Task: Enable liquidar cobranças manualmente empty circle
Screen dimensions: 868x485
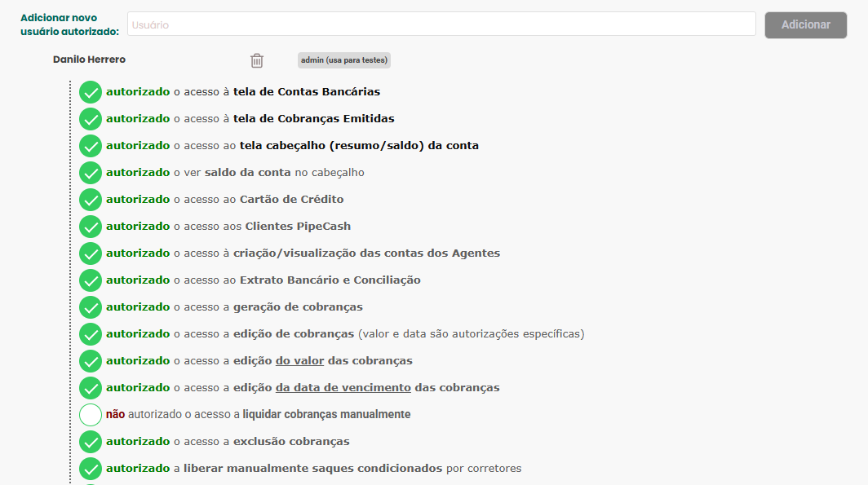Action: click(91, 415)
